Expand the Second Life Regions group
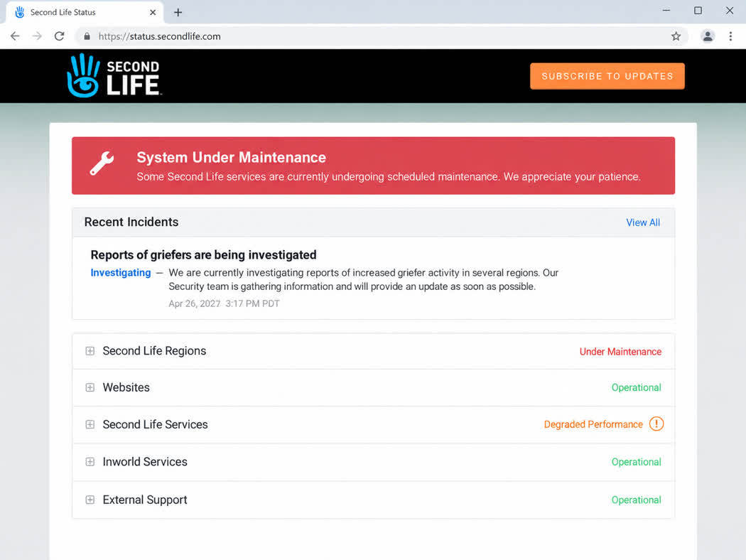Viewport: 746px width, 560px height. 90,351
